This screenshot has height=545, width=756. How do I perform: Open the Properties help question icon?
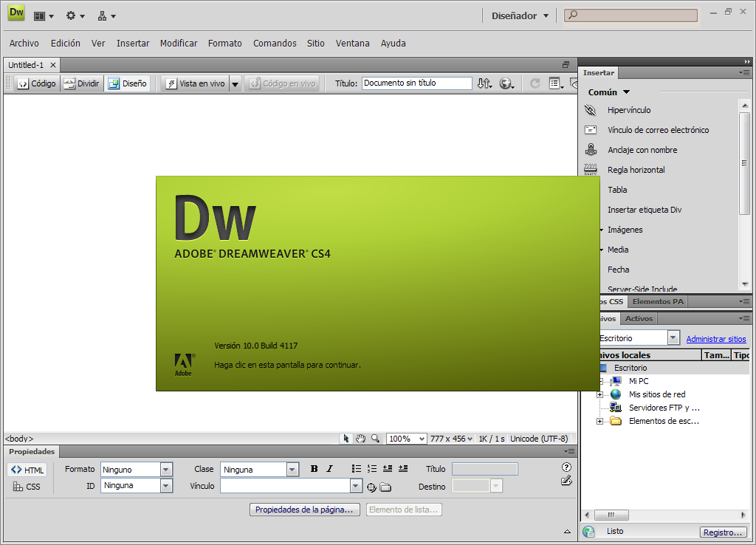click(x=566, y=467)
